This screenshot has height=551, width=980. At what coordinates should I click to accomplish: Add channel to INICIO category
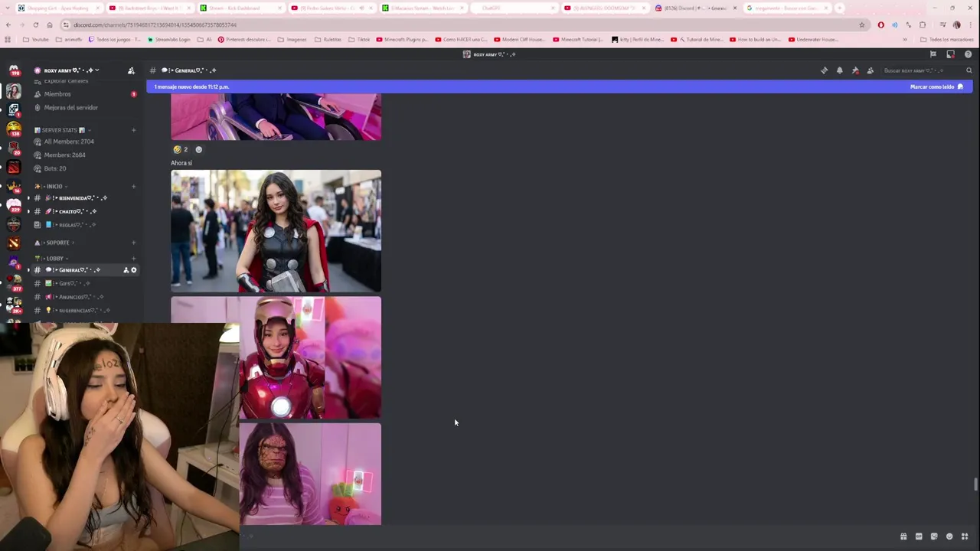[133, 186]
